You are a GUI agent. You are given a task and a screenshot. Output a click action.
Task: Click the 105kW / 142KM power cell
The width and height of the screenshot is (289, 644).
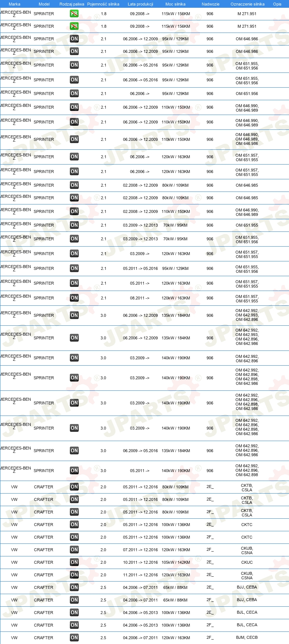pyautogui.click(x=176, y=562)
